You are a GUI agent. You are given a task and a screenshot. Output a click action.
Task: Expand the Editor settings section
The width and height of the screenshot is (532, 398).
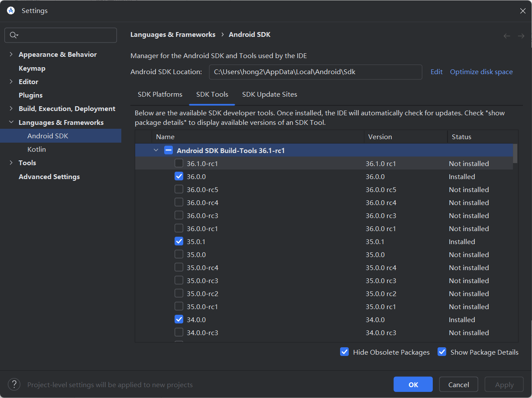[11, 82]
